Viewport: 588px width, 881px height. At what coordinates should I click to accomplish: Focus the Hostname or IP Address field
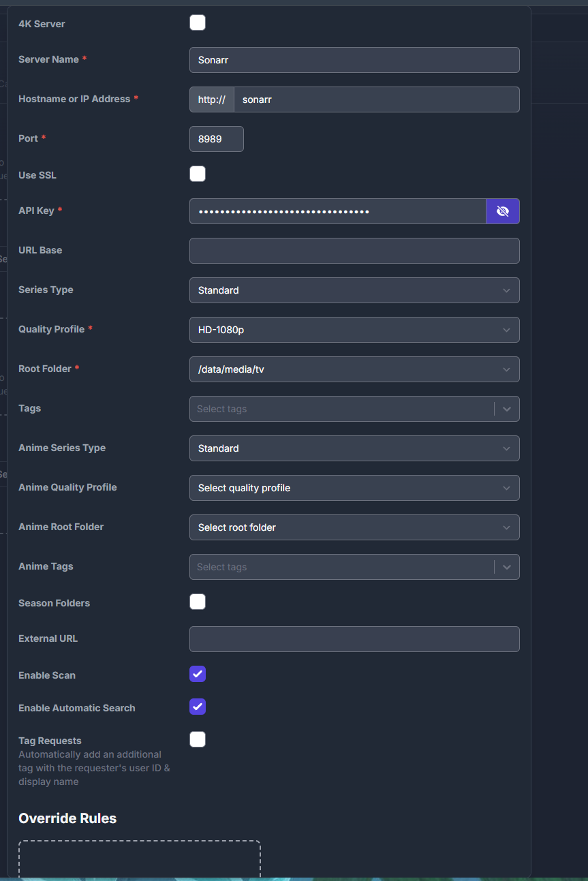coord(376,99)
